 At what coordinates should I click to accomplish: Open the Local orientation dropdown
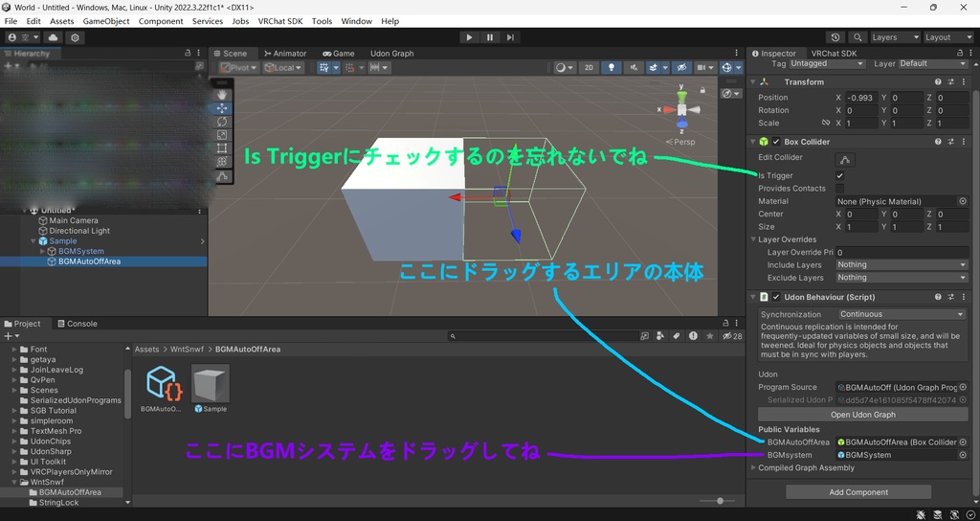coord(283,68)
